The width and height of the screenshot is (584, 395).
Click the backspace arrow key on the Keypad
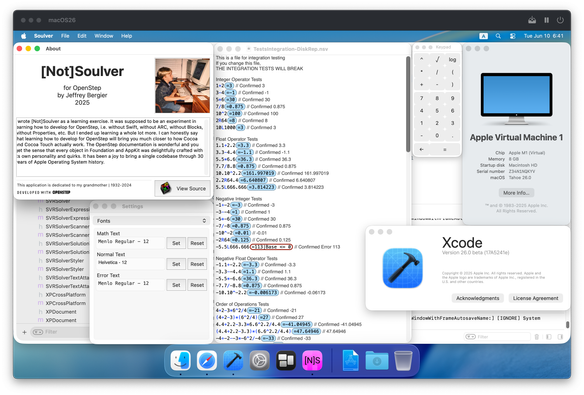point(422,149)
